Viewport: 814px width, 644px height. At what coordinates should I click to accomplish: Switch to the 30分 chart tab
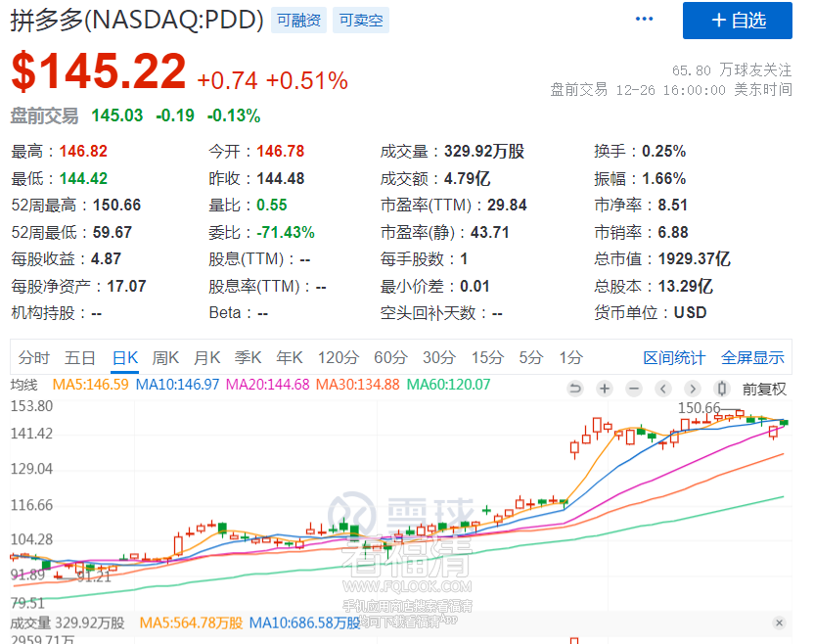[x=439, y=358]
